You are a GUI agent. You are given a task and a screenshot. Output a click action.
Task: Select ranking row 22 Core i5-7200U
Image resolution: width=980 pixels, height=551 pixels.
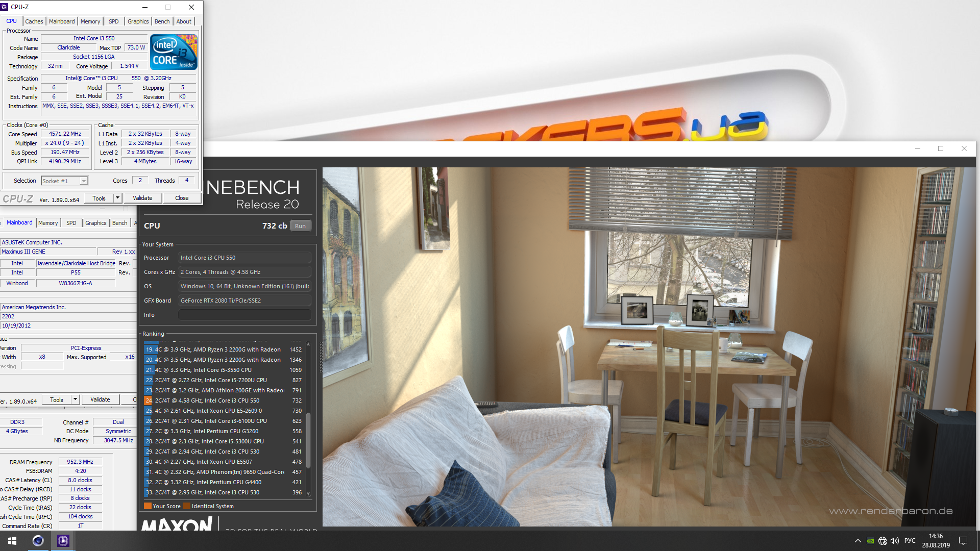pos(224,380)
